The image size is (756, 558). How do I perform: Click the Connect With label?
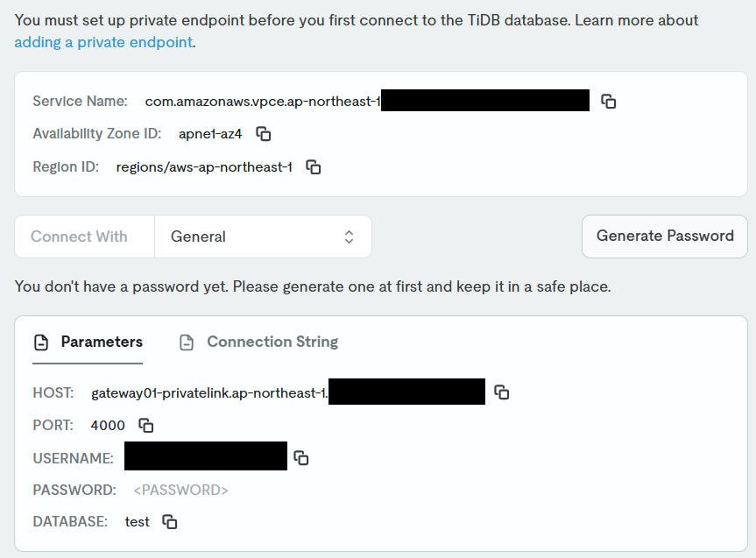pyautogui.click(x=79, y=237)
